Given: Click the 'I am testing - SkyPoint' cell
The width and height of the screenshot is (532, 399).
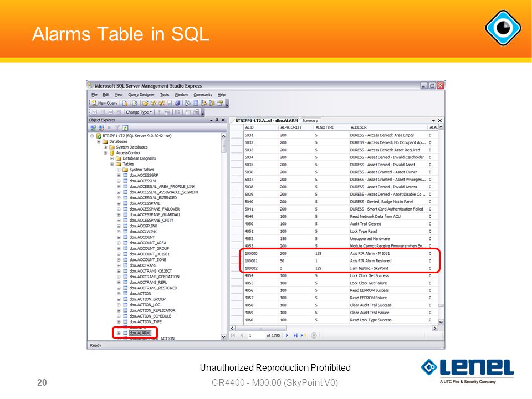Looking at the screenshot, I should click(x=388, y=268).
